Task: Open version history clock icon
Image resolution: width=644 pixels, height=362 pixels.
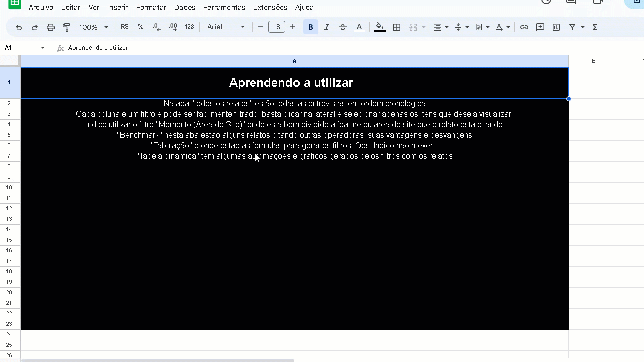Action: pyautogui.click(x=546, y=2)
